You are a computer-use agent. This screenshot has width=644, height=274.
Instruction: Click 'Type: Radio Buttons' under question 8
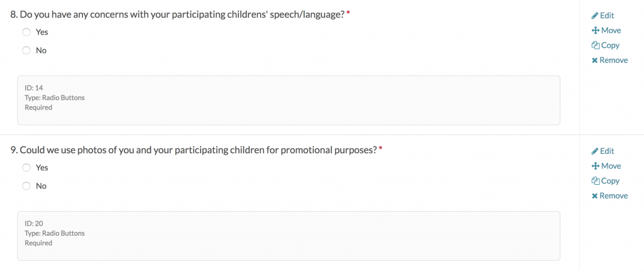coord(55,97)
